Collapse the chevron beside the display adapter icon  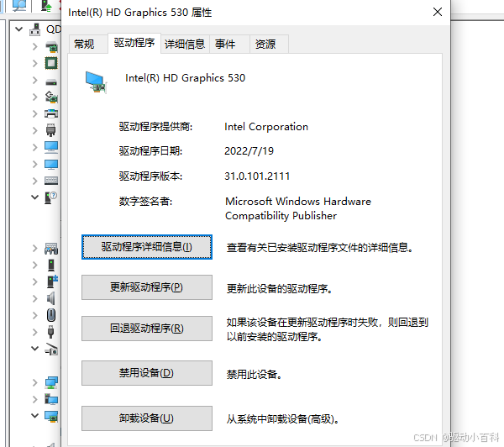click(34, 415)
